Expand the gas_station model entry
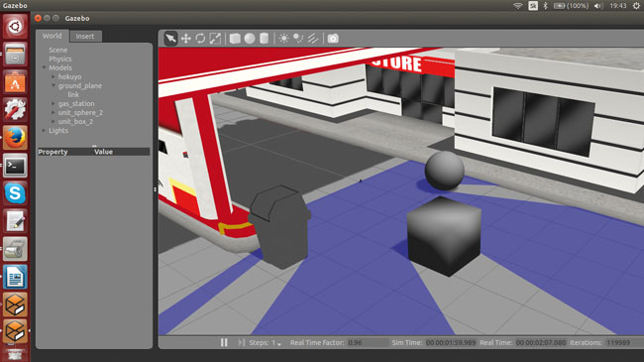The width and height of the screenshot is (644, 362). (53, 104)
